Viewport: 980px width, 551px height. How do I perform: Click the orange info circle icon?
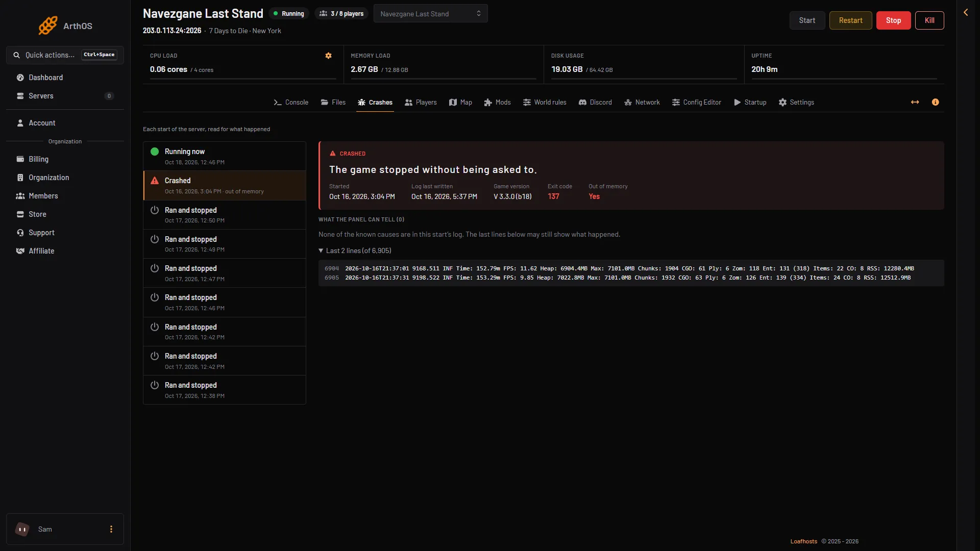[x=935, y=103]
